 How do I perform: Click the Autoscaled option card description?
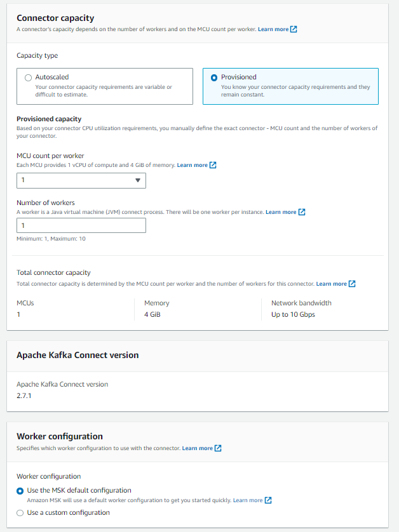pos(104,90)
